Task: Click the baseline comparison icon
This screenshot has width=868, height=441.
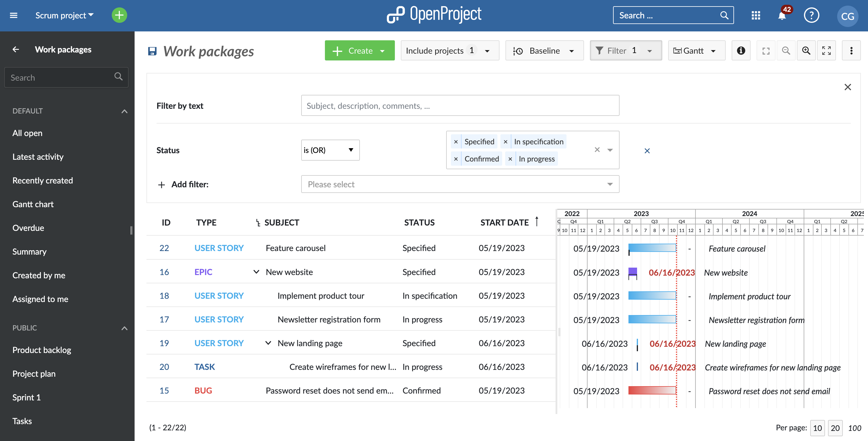Action: click(518, 50)
